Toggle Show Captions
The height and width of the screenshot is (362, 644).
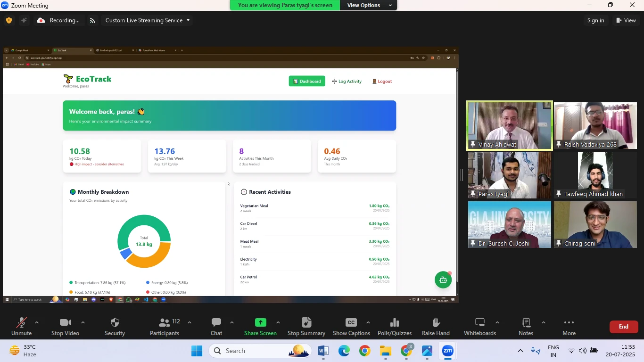tap(351, 323)
